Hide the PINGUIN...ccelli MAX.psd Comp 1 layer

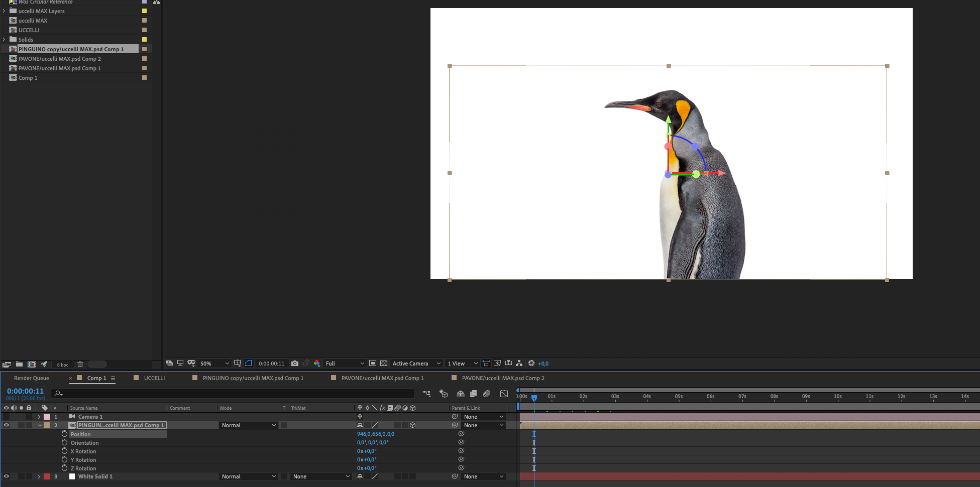coord(7,425)
